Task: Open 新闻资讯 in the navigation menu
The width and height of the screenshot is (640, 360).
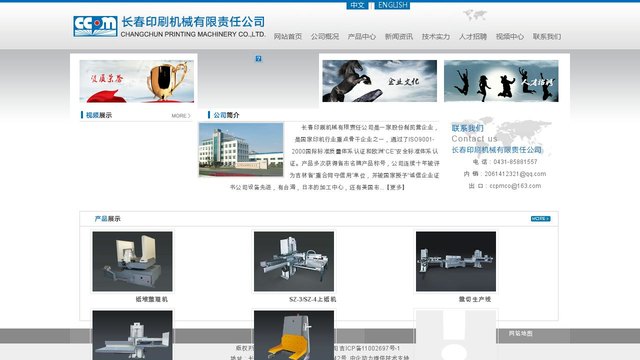Action: 399,36
